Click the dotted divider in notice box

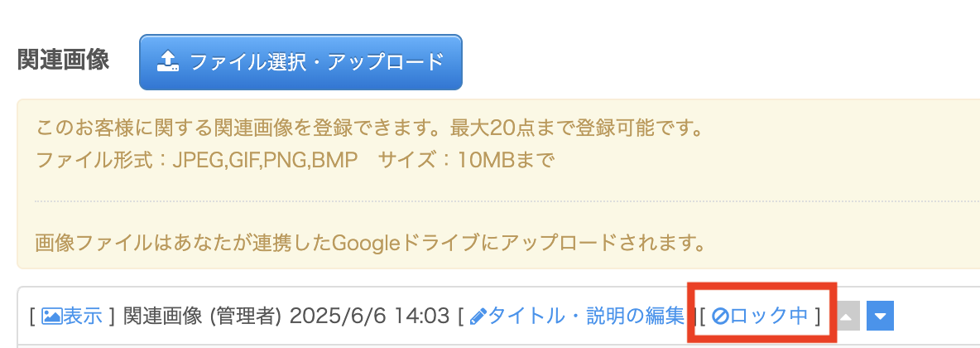tap(497, 201)
